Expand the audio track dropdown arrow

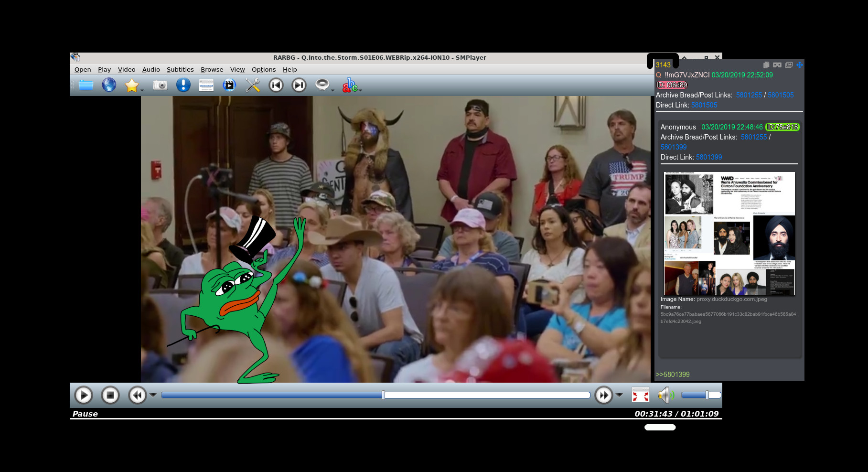[332, 90]
